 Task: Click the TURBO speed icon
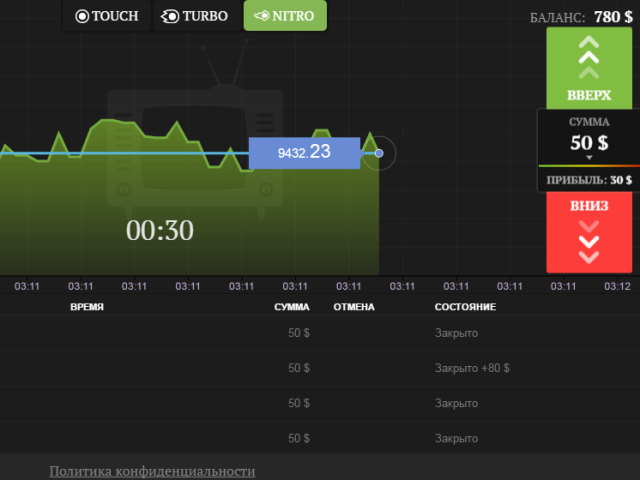pos(170,16)
